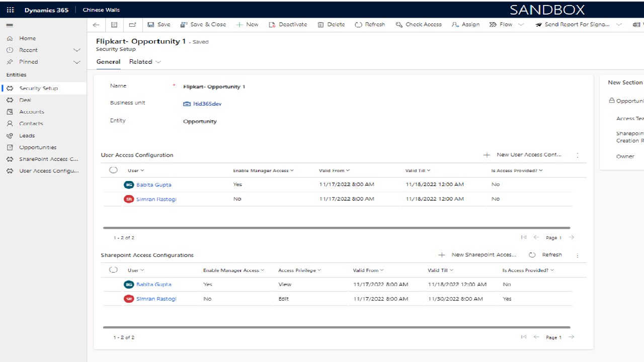The width and height of the screenshot is (644, 362).
Task: Go to next page in Sharepoint Access grid
Action: tap(571, 337)
